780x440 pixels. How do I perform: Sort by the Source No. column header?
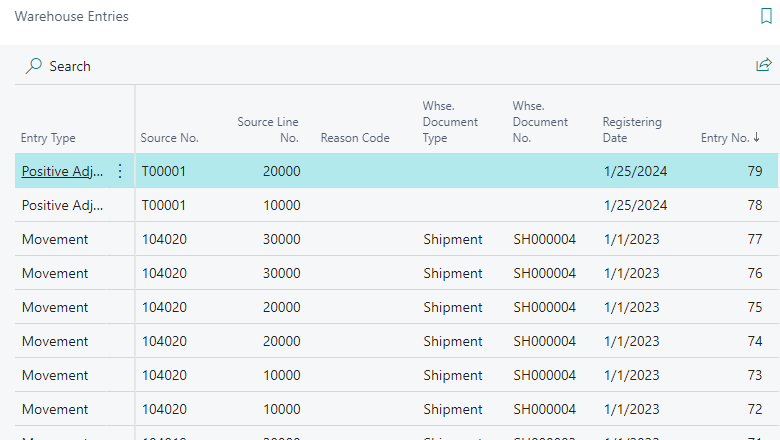[x=169, y=138]
